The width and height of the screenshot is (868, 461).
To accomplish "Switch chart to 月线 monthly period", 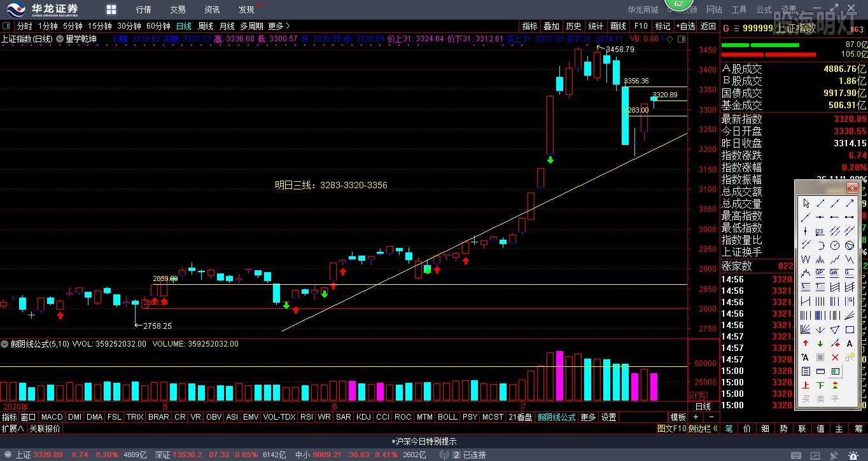I will pyautogui.click(x=227, y=26).
